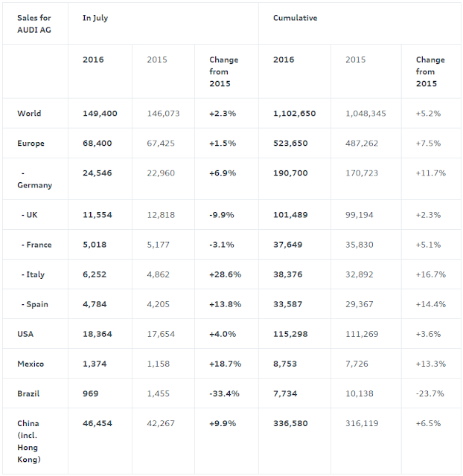This screenshot has width=463, height=476.
Task: Click World cumulative 2015 value 1,048,345
Action: coord(365,114)
